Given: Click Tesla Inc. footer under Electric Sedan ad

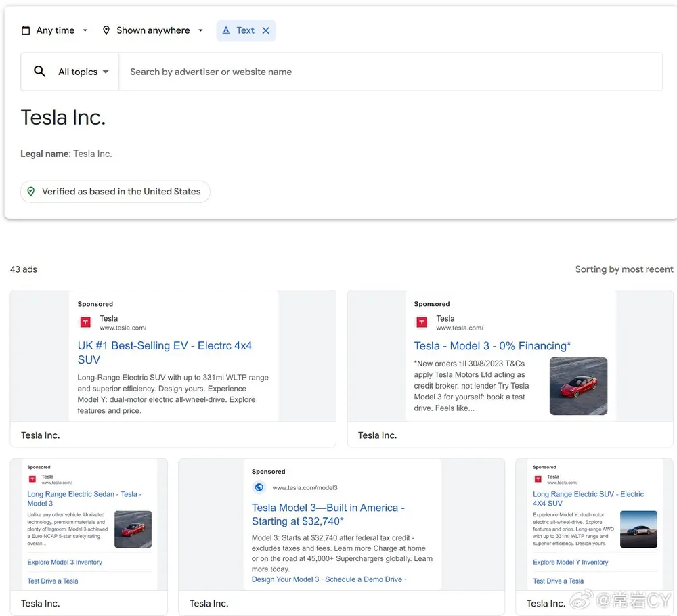Looking at the screenshot, I should click(40, 604).
